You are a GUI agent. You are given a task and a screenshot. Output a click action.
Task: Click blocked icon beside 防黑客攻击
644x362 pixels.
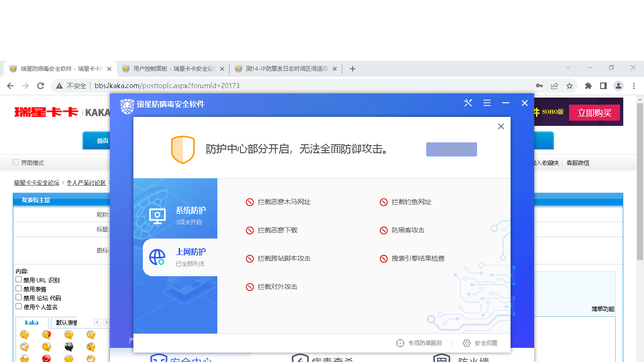tap(384, 230)
